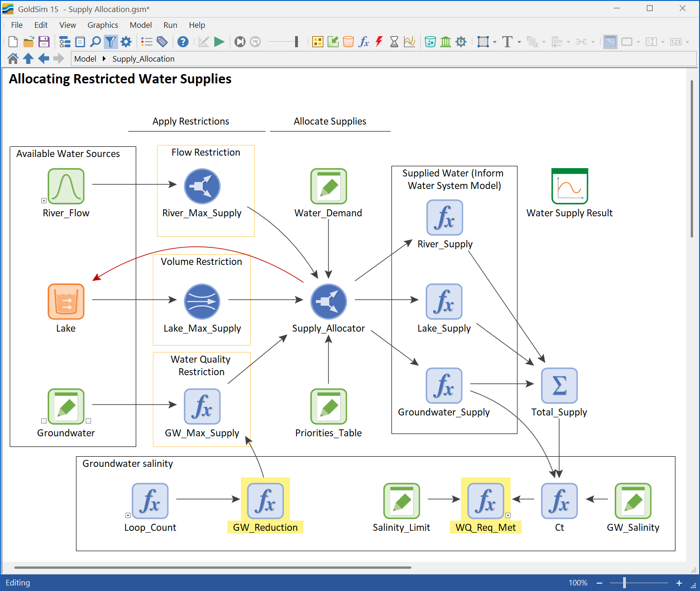This screenshot has height=591, width=700.
Task: Save the model with floppy icon
Action: click(x=44, y=42)
